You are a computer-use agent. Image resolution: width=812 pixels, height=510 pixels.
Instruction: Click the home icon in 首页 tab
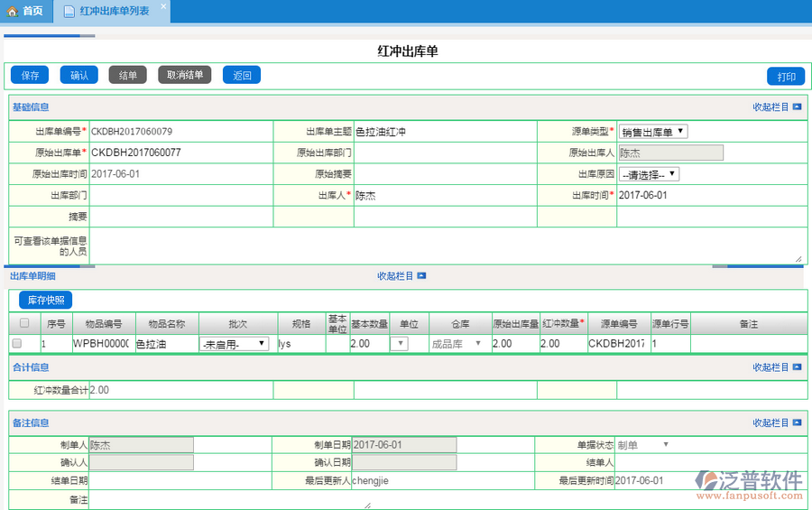point(13,12)
